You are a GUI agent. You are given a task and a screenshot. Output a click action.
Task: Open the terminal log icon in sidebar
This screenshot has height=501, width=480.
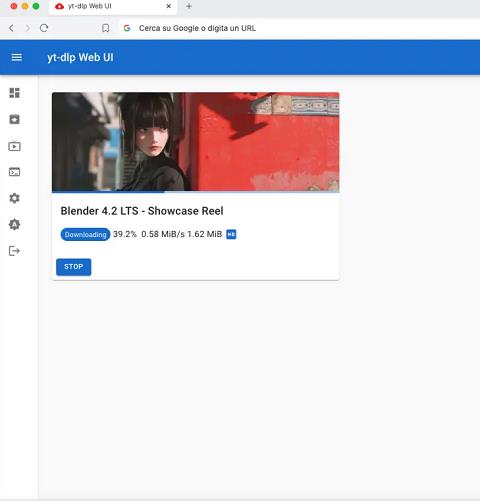[x=14, y=172]
